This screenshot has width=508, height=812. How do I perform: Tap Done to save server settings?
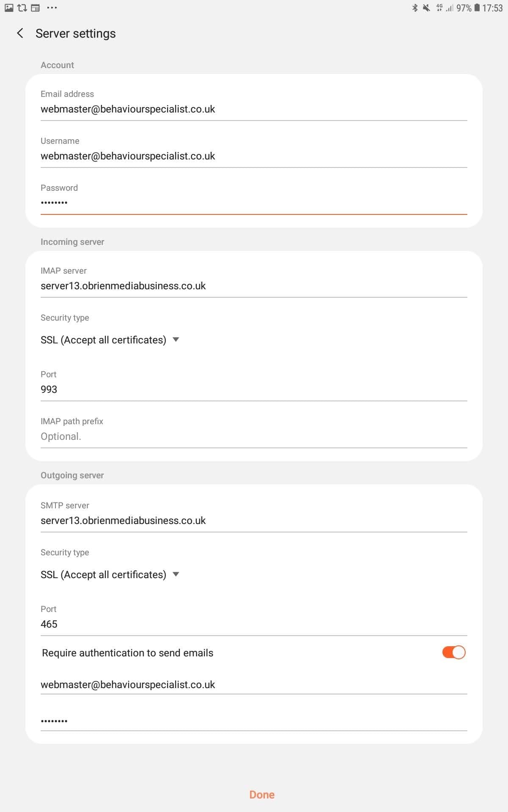pos(262,795)
